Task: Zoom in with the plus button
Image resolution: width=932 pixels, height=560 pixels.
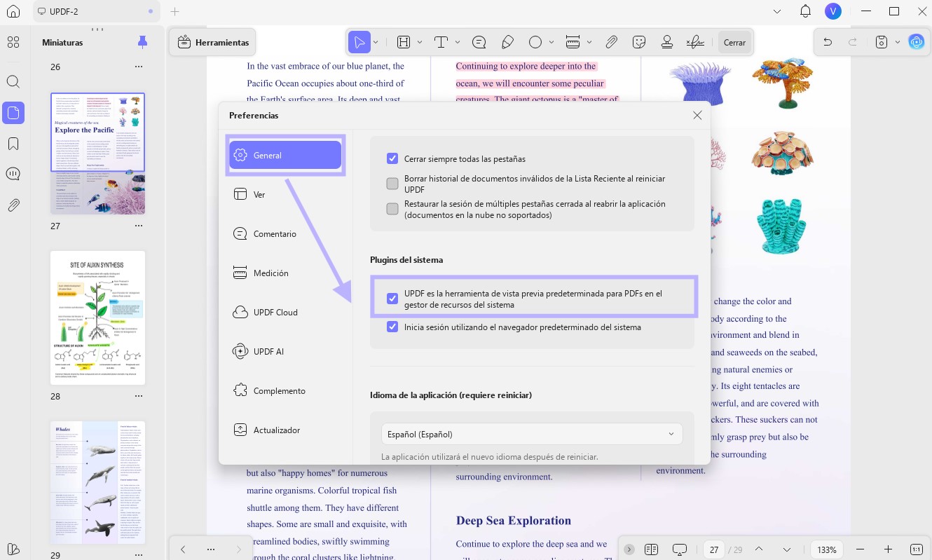Action: point(888,549)
